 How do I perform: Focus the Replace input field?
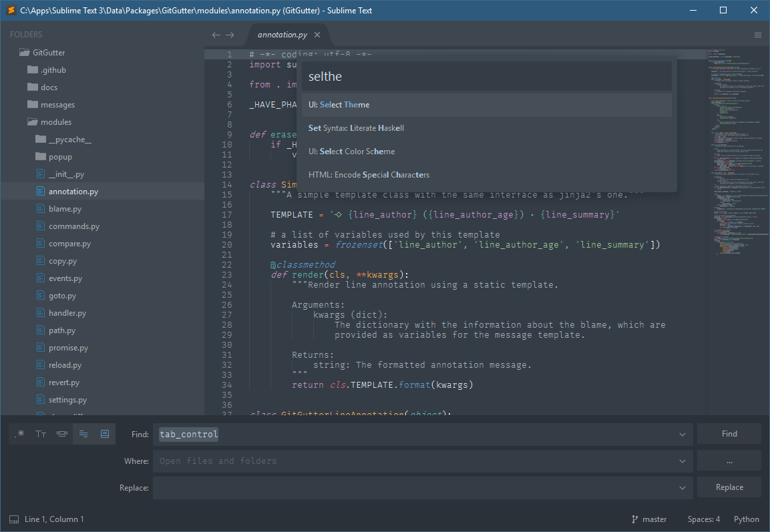click(422, 488)
